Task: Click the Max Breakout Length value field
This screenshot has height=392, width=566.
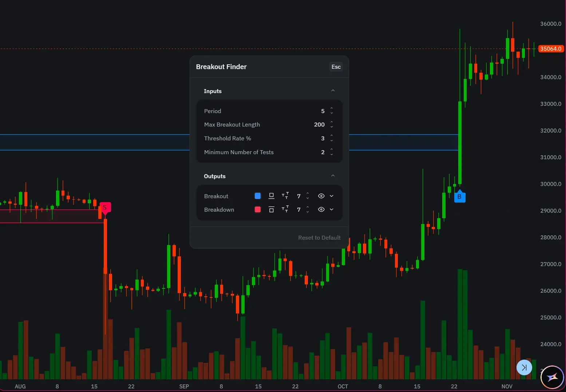Action: (319, 125)
